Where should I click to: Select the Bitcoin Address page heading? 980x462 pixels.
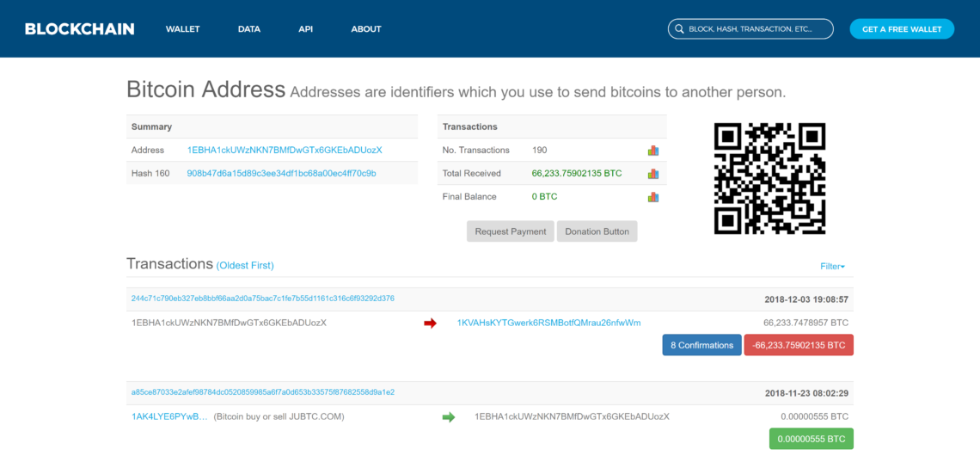coord(205,89)
